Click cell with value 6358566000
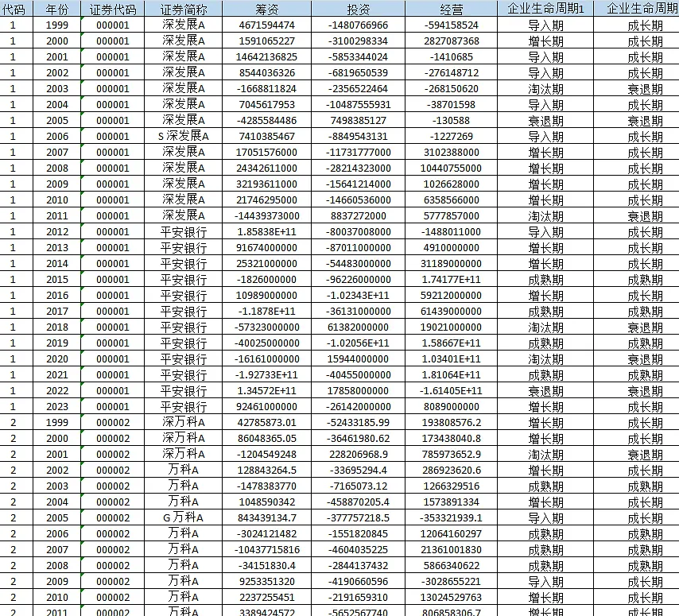The height and width of the screenshot is (616, 679). [452, 200]
